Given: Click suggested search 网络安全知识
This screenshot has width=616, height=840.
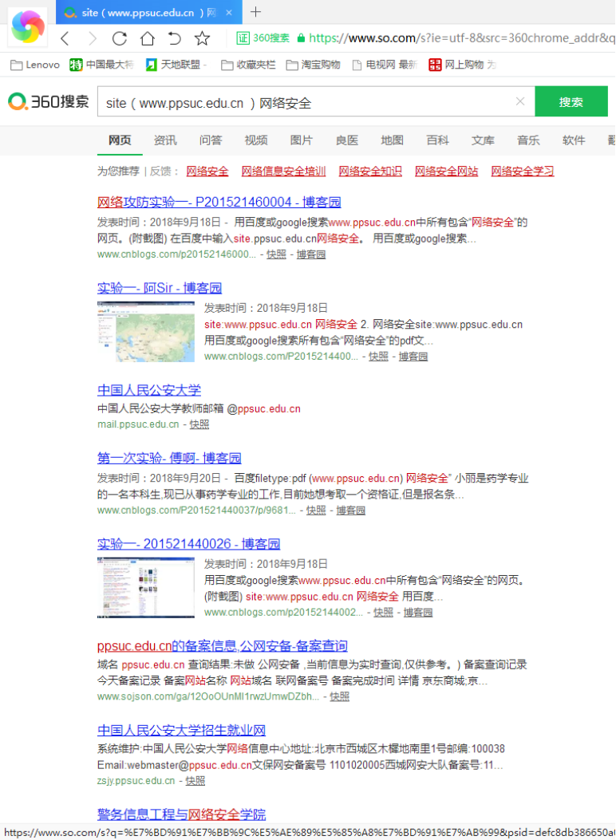Looking at the screenshot, I should coord(370,172).
